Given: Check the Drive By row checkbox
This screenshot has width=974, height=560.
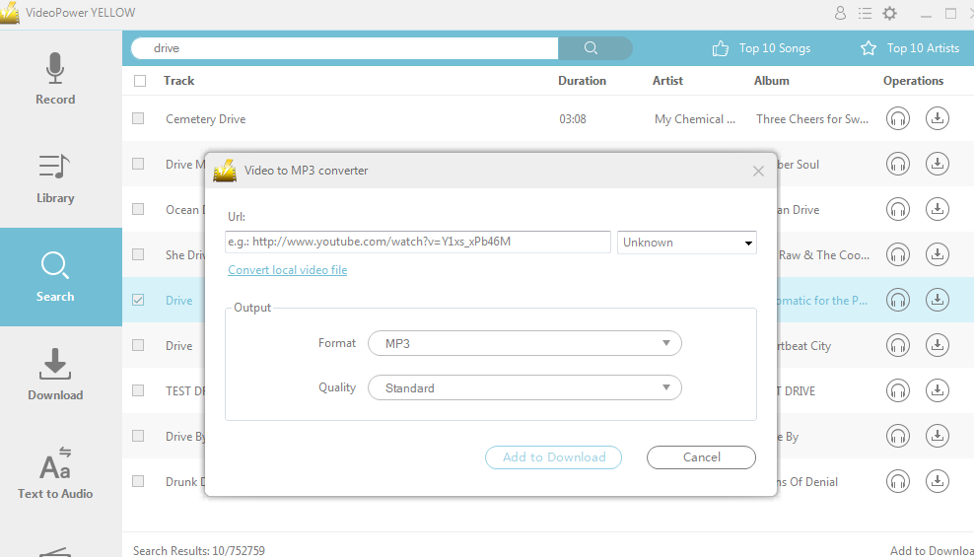Looking at the screenshot, I should [138, 436].
